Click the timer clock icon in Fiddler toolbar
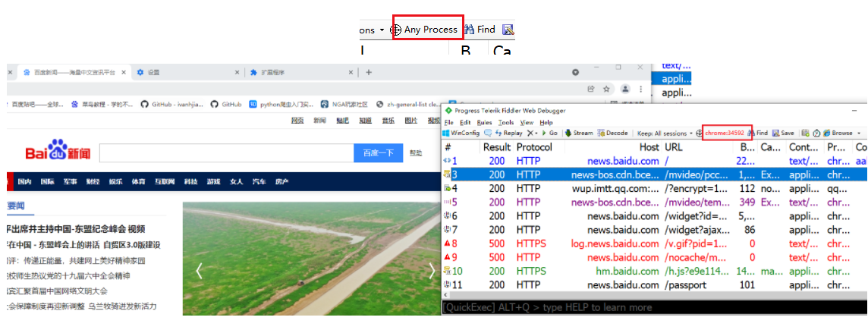The width and height of the screenshot is (868, 333). (x=816, y=134)
